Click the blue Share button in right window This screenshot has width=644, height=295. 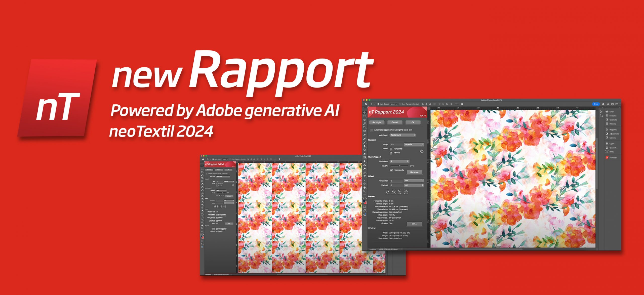(x=596, y=104)
